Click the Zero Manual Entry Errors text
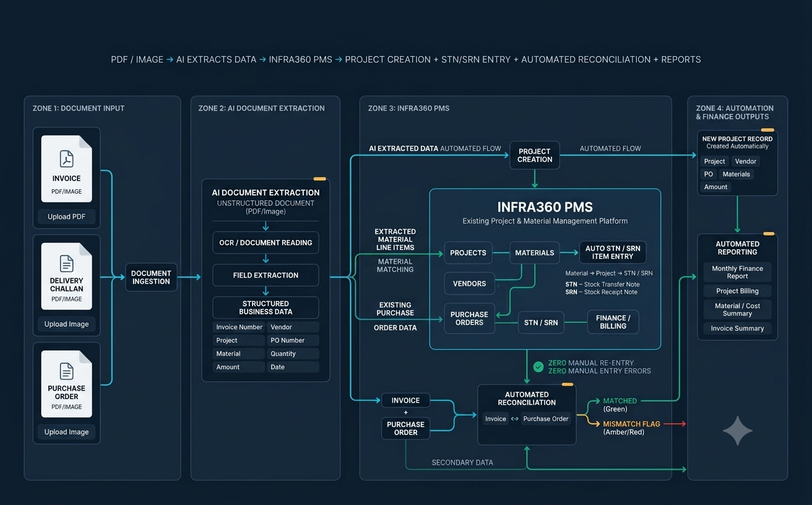This screenshot has width=812, height=505. coord(600,371)
